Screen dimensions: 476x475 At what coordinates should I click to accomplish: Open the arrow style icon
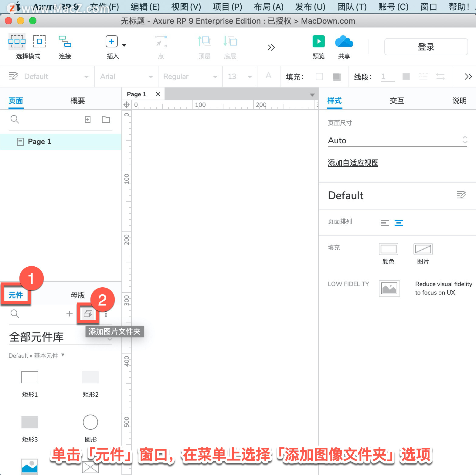(440, 77)
